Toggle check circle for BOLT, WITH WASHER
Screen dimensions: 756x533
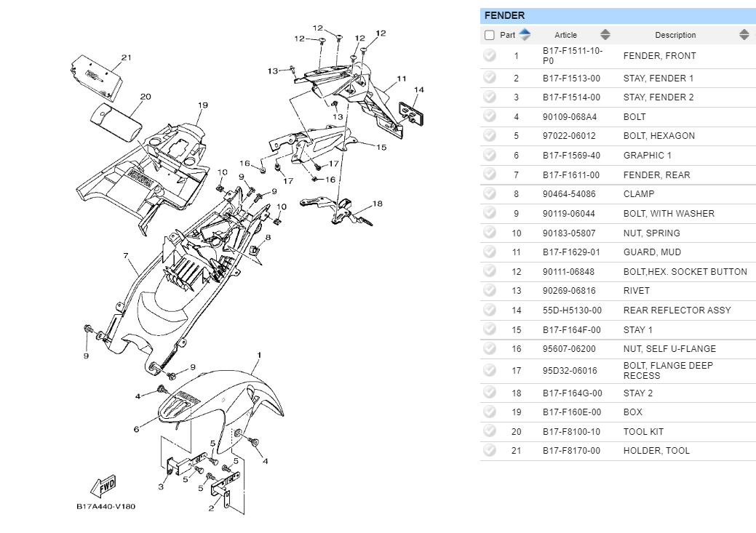click(x=490, y=213)
